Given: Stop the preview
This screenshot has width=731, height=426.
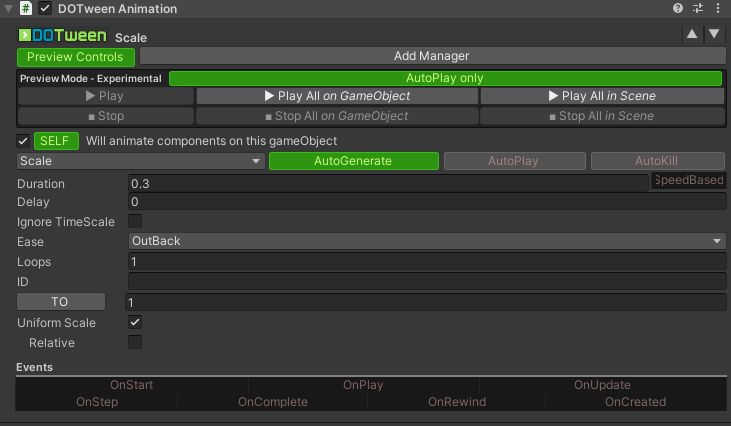Looking at the screenshot, I should [106, 116].
